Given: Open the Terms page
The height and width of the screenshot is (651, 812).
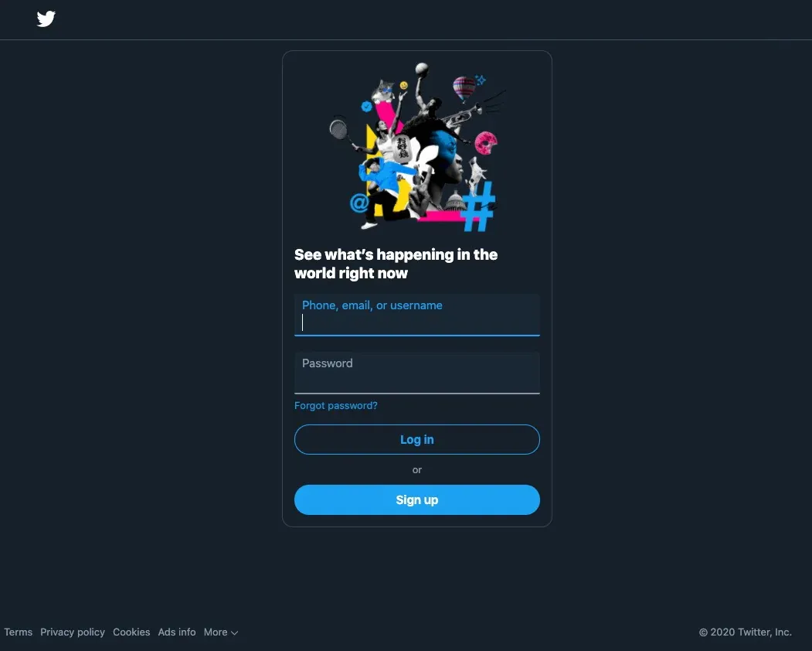Looking at the screenshot, I should coord(18,632).
